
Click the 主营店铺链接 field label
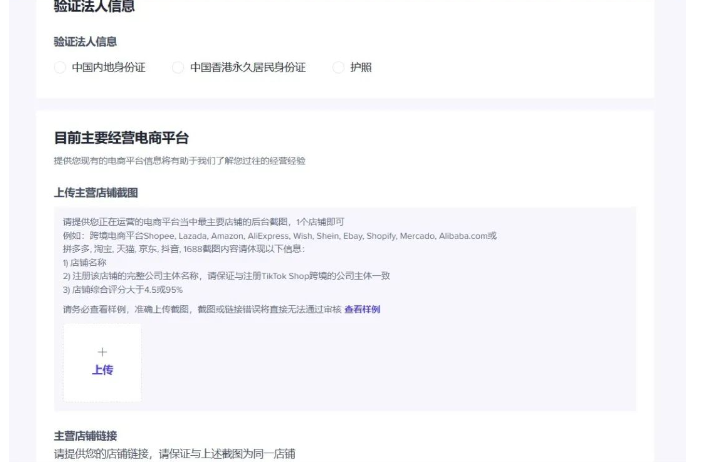[85, 436]
